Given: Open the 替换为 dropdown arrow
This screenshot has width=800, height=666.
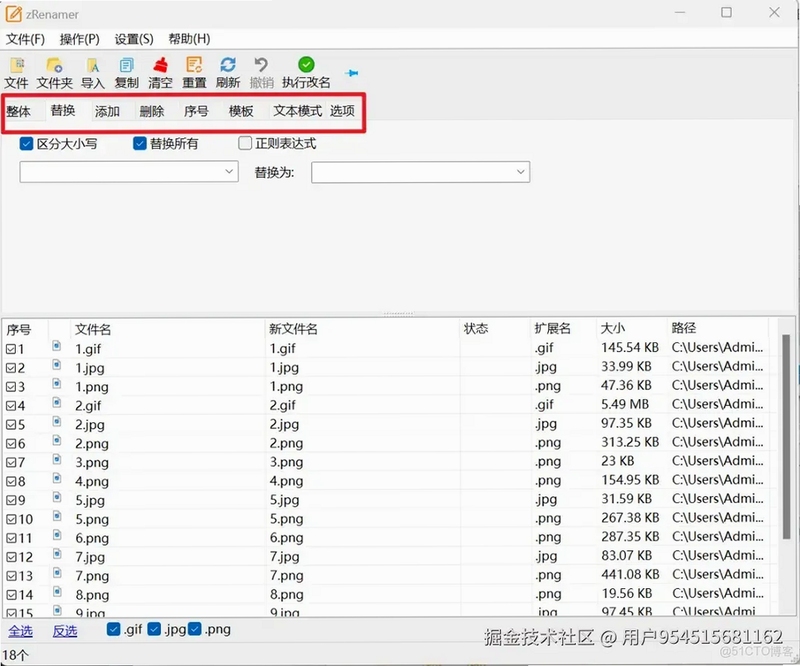Looking at the screenshot, I should pyautogui.click(x=520, y=172).
